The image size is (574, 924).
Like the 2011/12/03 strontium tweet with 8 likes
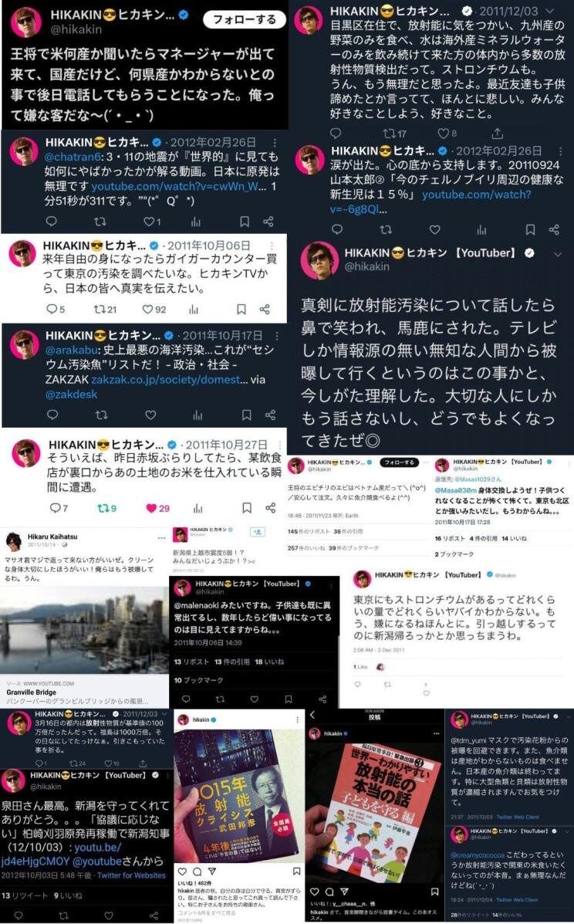tap(443, 133)
